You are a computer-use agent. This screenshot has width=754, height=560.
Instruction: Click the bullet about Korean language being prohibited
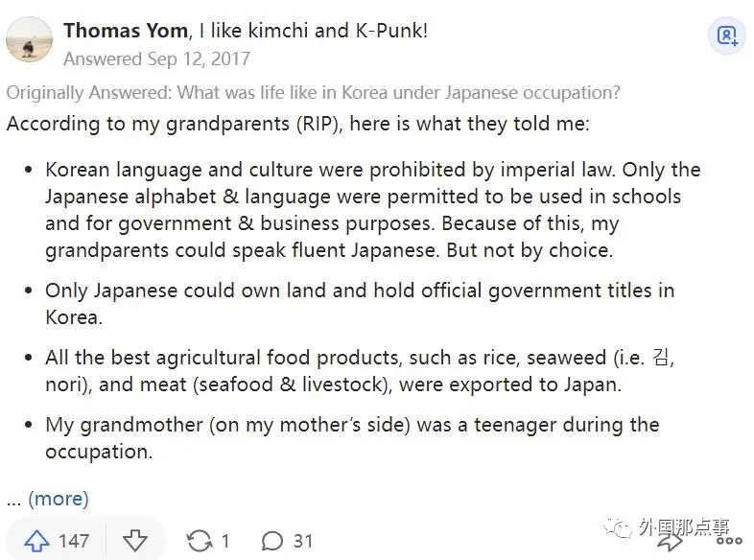tap(372, 210)
